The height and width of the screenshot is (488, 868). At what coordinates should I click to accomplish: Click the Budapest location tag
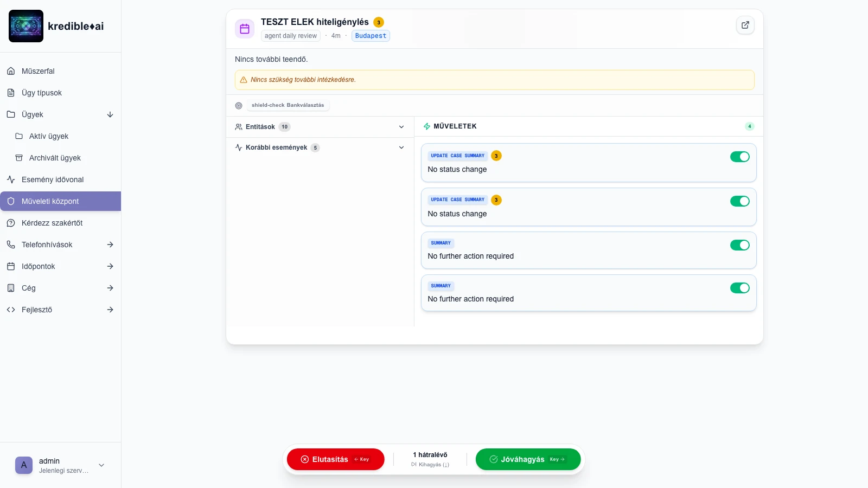point(371,36)
